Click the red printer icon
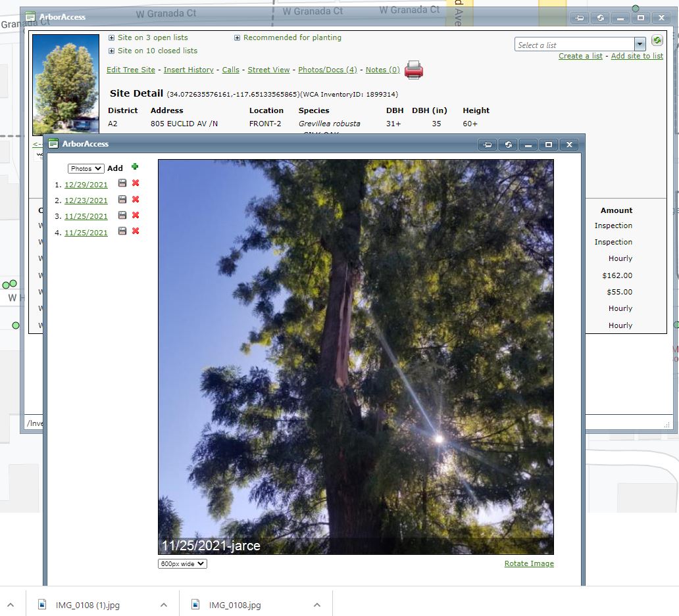The image size is (679, 616). pos(414,70)
